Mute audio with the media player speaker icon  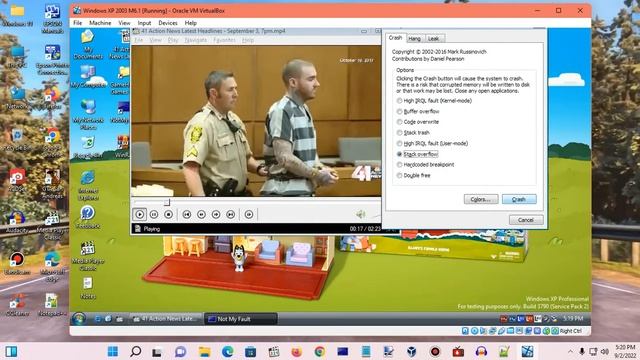(x=360, y=214)
